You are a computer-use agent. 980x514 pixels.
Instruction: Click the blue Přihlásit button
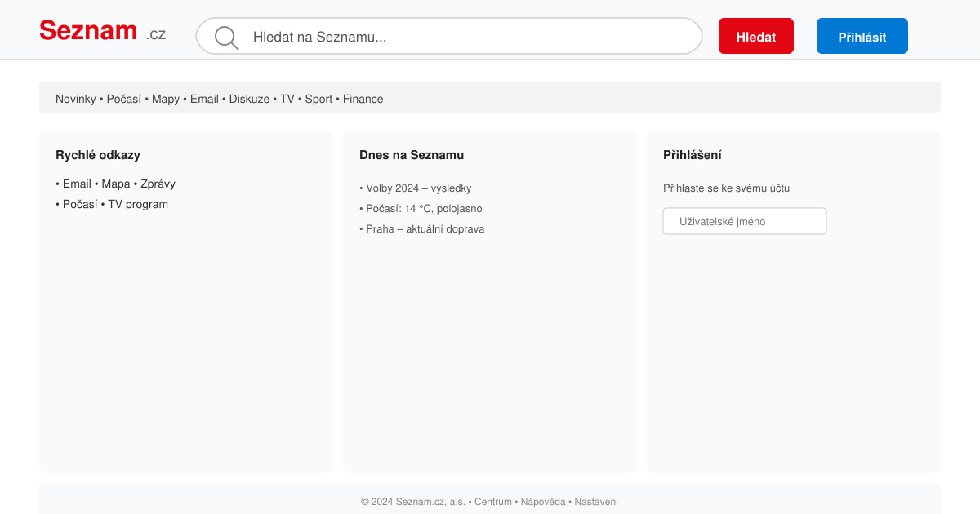coord(862,36)
